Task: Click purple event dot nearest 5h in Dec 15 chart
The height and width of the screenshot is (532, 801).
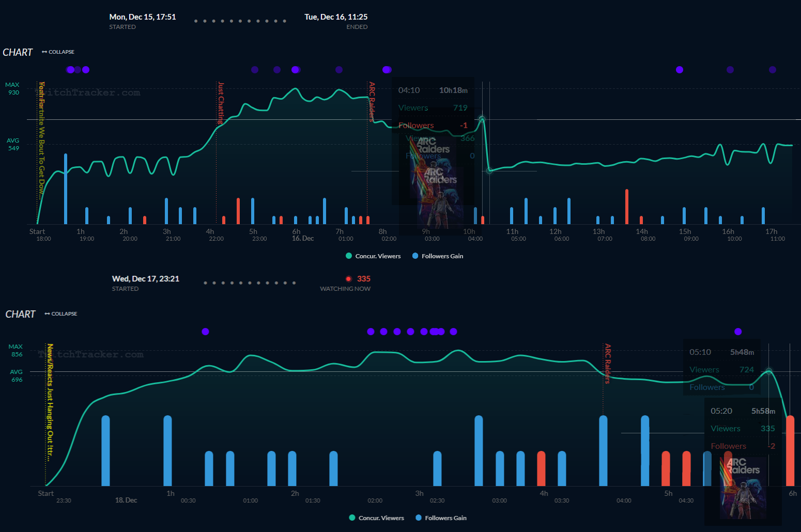Action: pyautogui.click(x=255, y=70)
